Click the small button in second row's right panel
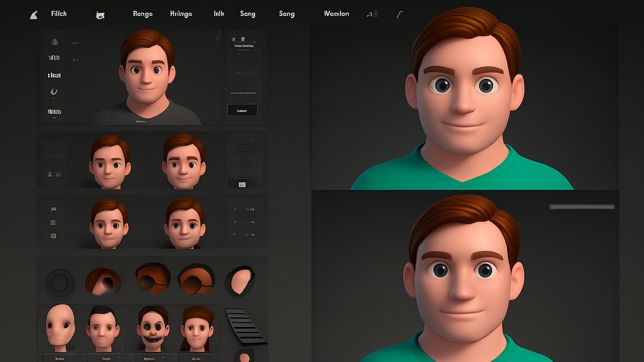This screenshot has width=644, height=362. click(242, 185)
